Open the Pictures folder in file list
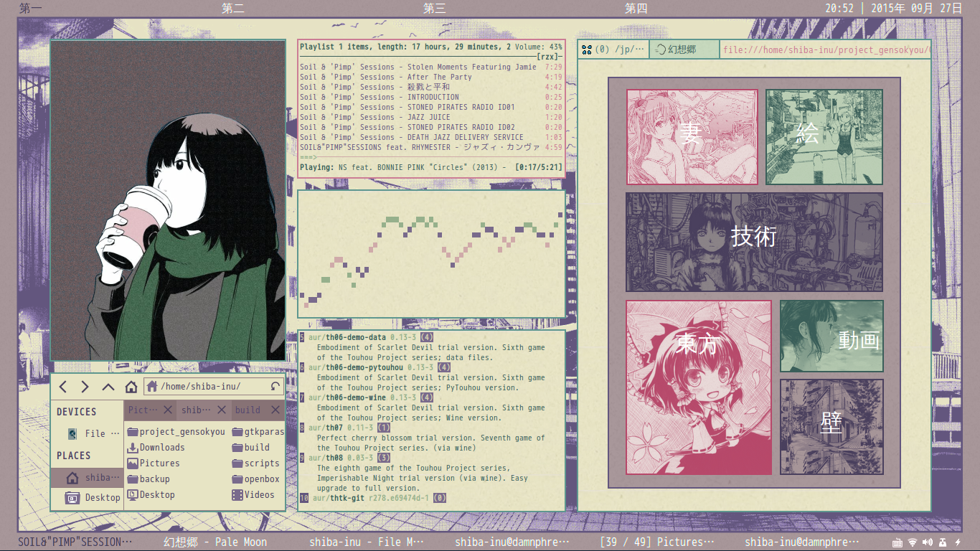Image resolution: width=980 pixels, height=551 pixels. (154, 463)
